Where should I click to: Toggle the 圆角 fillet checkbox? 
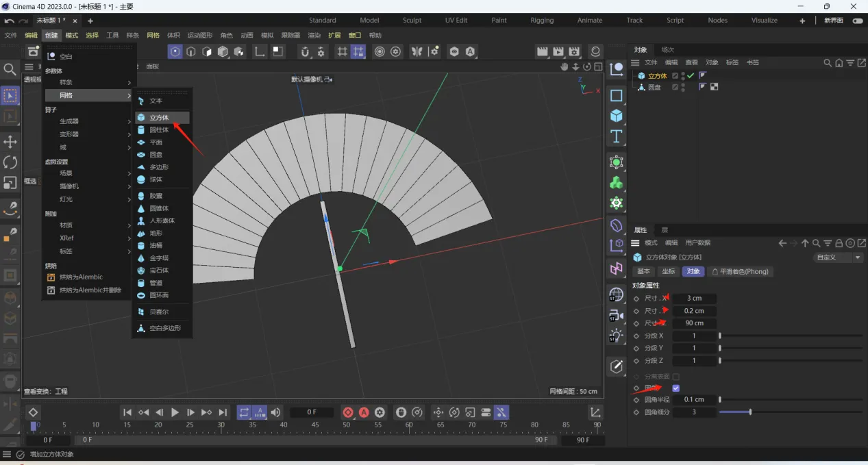(x=676, y=388)
